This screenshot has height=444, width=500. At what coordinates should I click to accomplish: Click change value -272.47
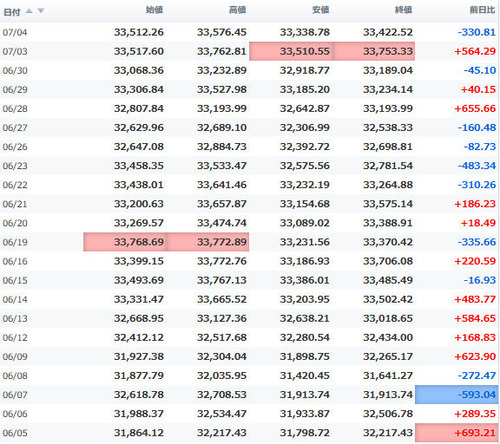(476, 375)
